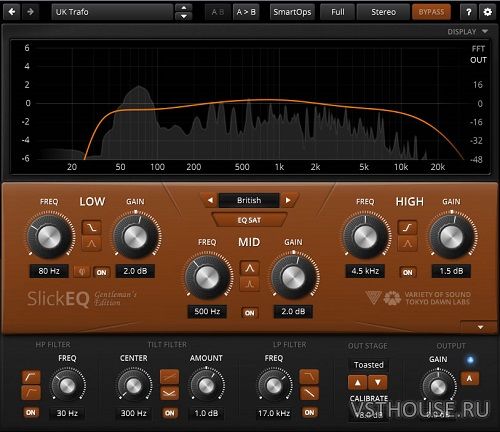The width and height of the screenshot is (500, 432).
Task: Click the redo forward arrow icon
Action: pyautogui.click(x=30, y=12)
